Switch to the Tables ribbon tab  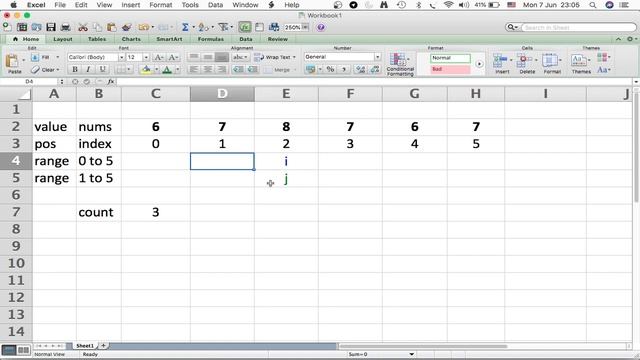coord(97,39)
